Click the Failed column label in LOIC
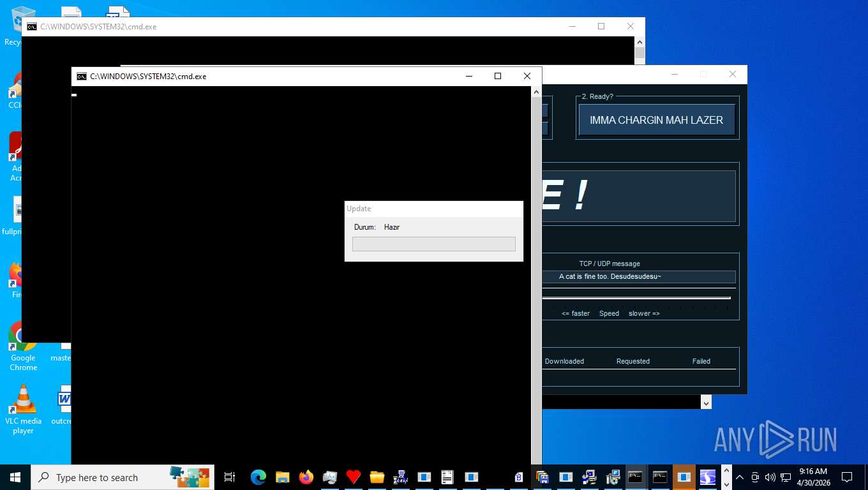Screen dimensions: 868x490 pos(701,361)
